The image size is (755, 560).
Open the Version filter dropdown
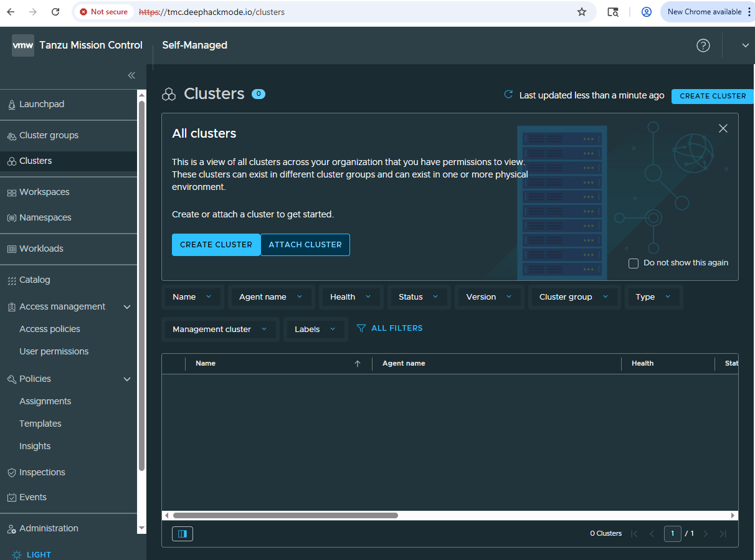click(x=489, y=297)
